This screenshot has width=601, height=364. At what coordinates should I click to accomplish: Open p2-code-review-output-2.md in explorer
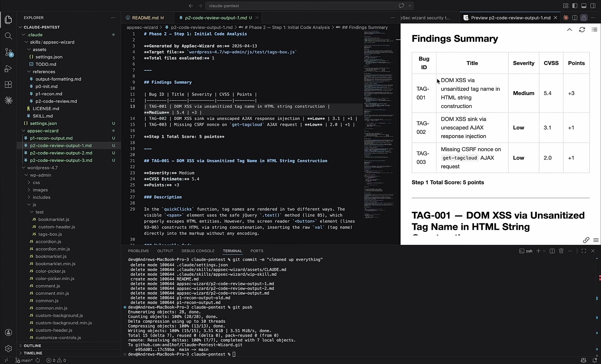61,153
